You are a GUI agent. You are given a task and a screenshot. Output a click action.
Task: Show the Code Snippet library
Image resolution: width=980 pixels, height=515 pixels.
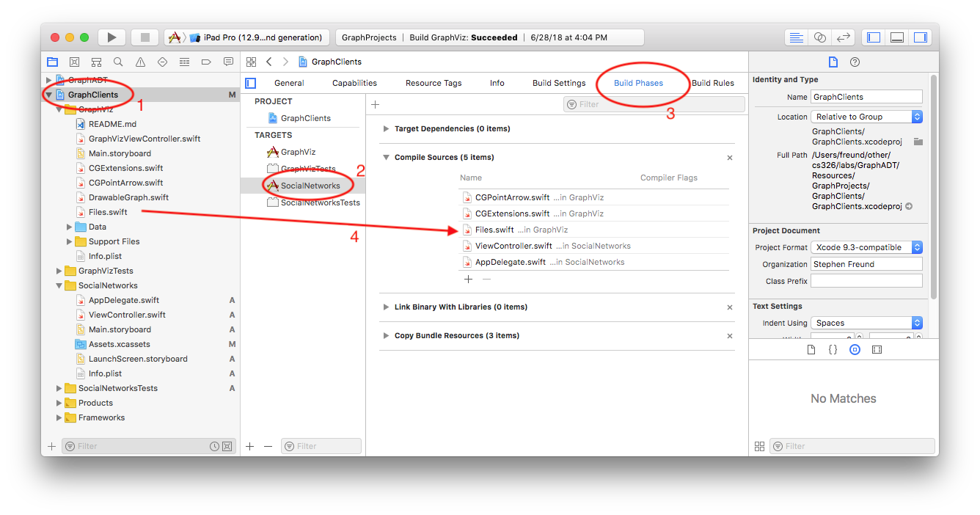833,350
